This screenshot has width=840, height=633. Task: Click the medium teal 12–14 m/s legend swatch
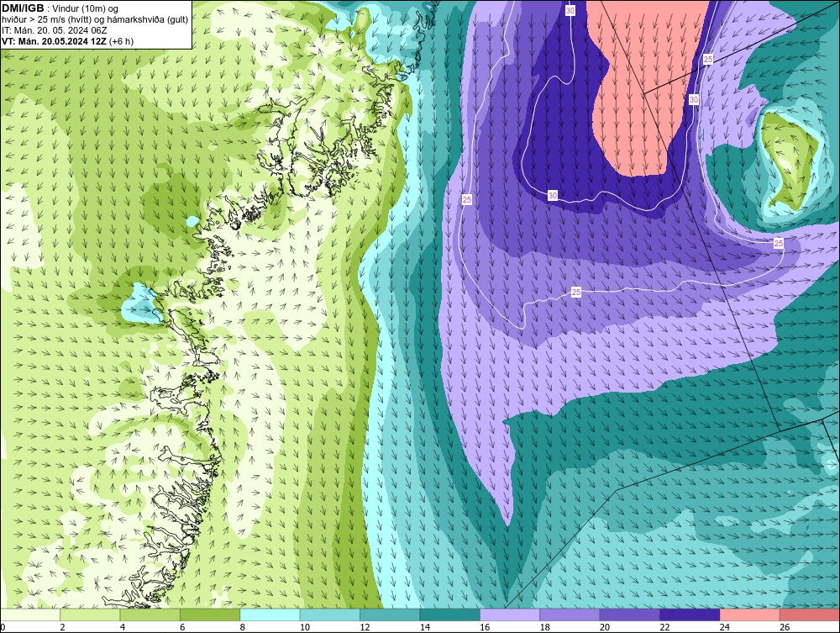pos(390,615)
